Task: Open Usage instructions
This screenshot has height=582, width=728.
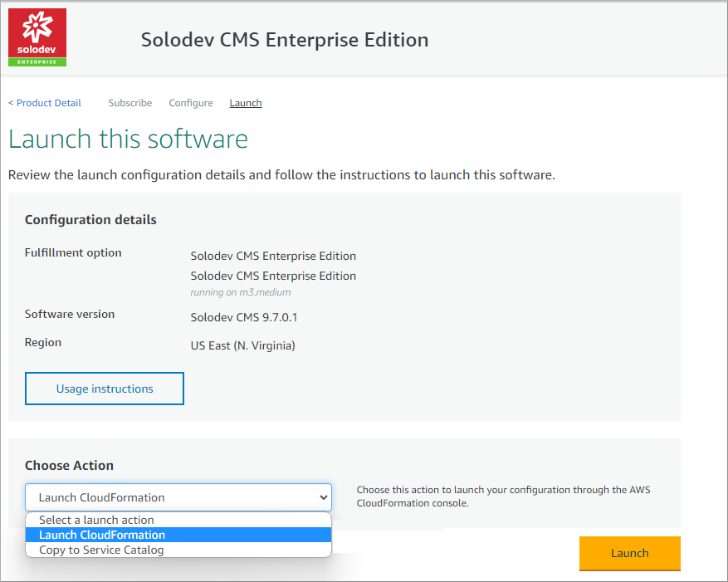Action: 105,389
